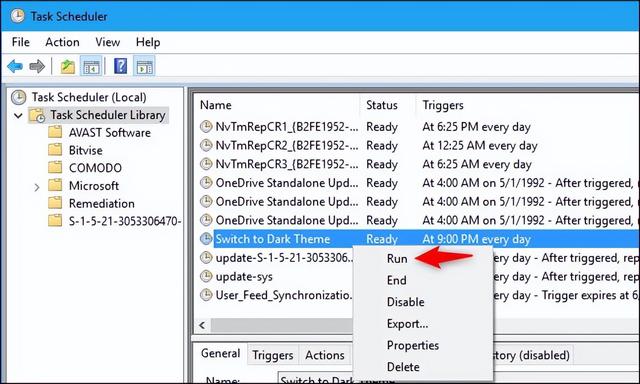This screenshot has width=640, height=384.
Task: Click the Bitvise folder icon
Action: 55,150
